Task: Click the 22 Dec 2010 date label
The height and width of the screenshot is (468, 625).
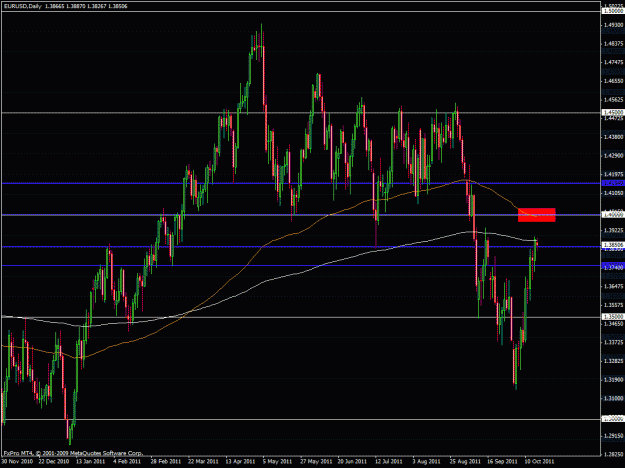Action: click(x=53, y=461)
